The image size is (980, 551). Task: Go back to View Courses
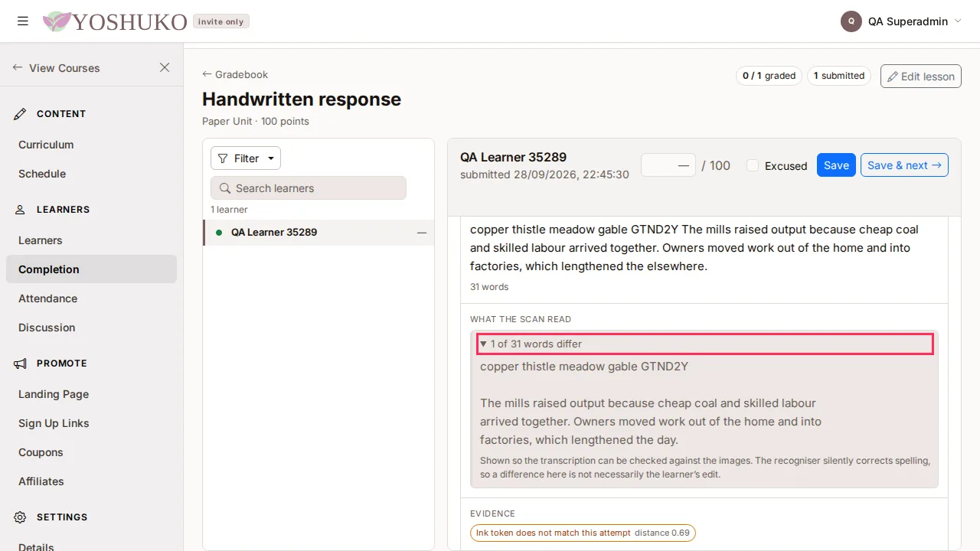[x=57, y=67]
